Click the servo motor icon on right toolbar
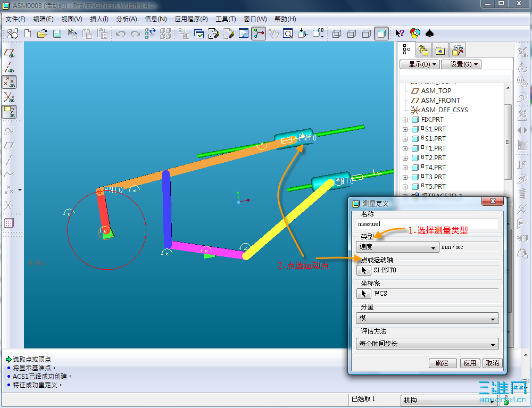The image size is (532, 408). [522, 97]
